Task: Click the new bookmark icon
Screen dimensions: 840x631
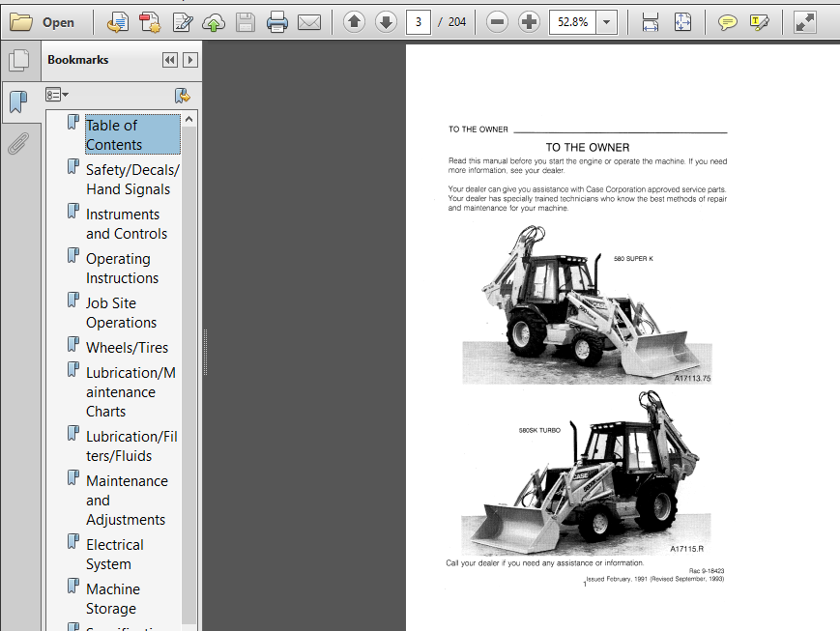Action: tap(182, 96)
